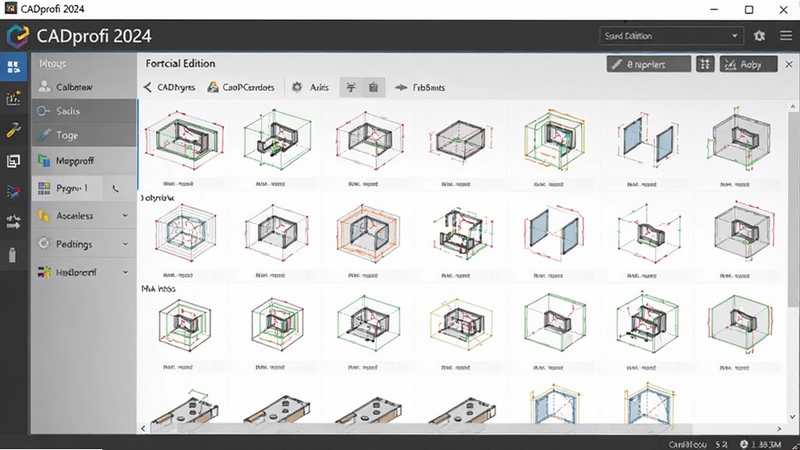Open the CaoPCerdoes toolbar item
This screenshot has height=450, width=800.
tap(241, 87)
